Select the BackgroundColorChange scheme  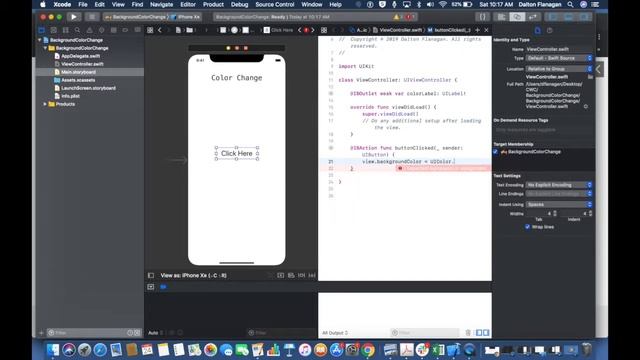pos(136,17)
